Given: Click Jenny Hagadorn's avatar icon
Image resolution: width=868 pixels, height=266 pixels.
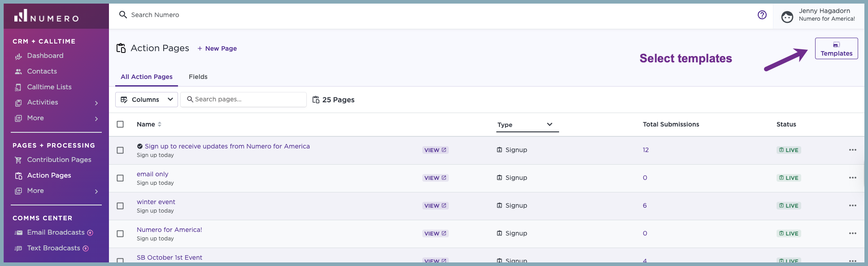Looking at the screenshot, I should (787, 17).
